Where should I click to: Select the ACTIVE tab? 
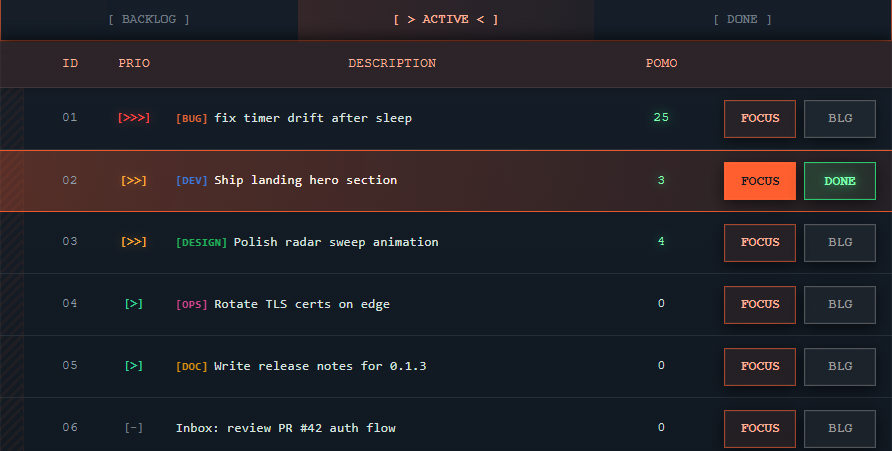point(446,19)
